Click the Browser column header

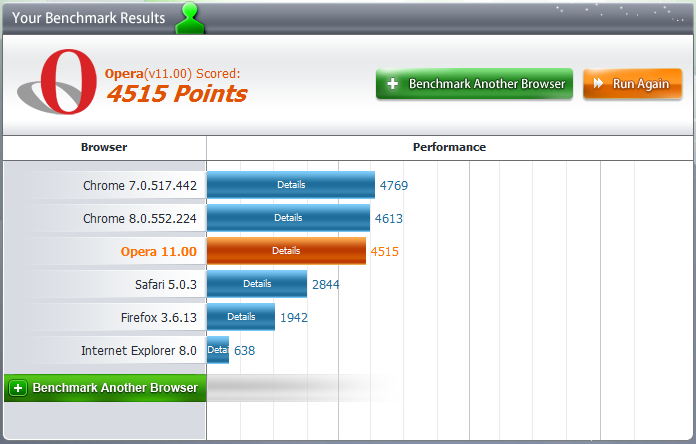[104, 147]
